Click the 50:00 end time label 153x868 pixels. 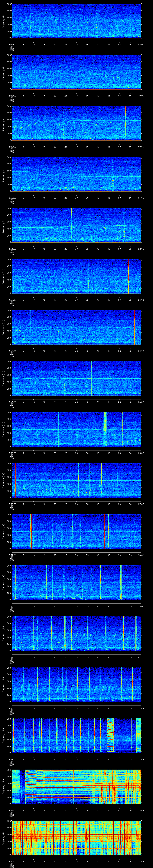tap(141, 147)
